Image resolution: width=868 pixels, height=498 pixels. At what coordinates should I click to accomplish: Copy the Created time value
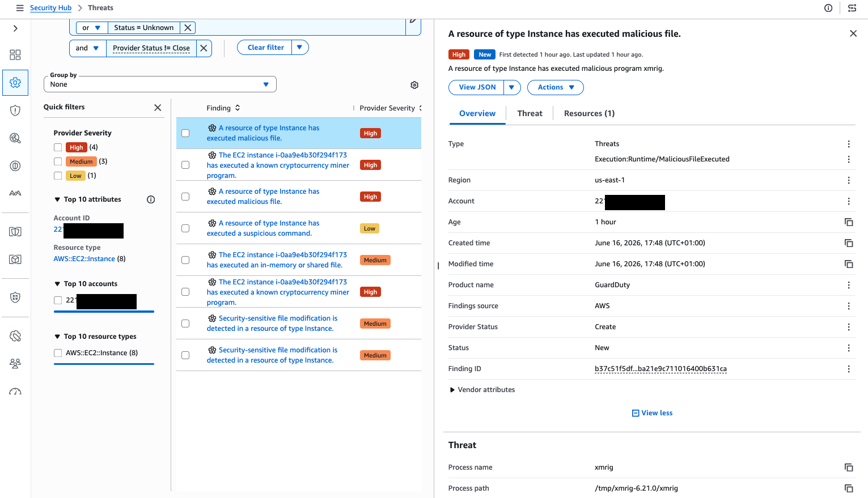point(849,243)
